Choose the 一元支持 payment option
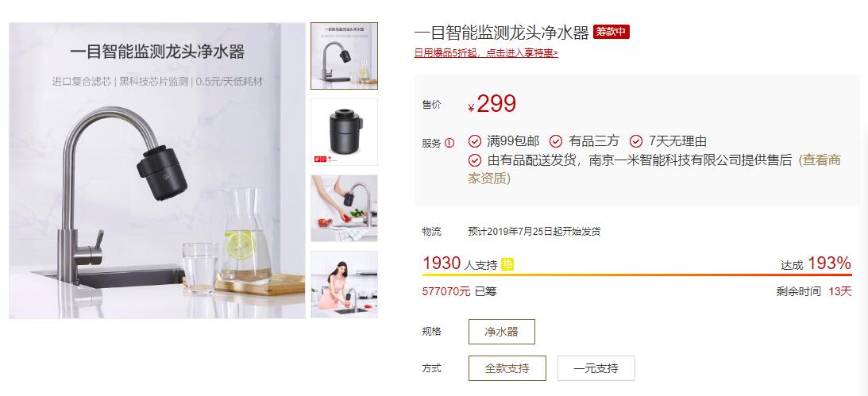868x396 pixels. coord(596,368)
